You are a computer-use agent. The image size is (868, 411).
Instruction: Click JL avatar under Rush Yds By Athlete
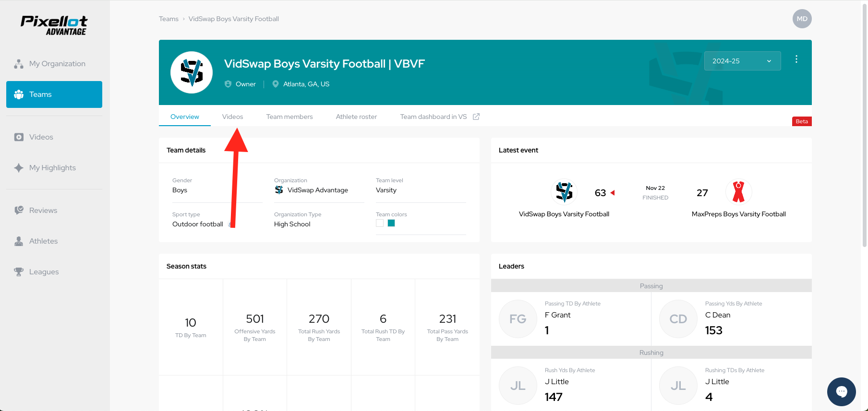tap(518, 386)
